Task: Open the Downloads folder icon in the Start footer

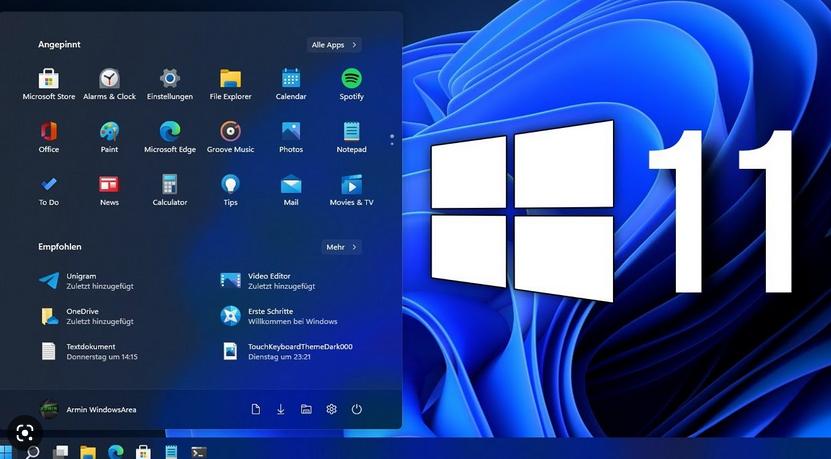Action: pos(281,409)
